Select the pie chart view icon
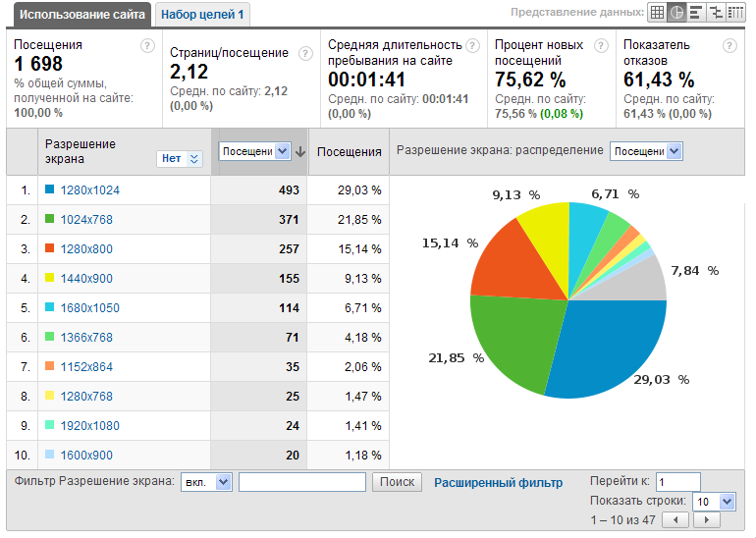756x538 pixels. click(x=676, y=13)
